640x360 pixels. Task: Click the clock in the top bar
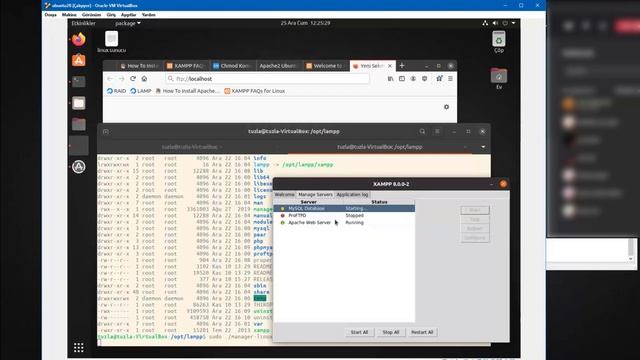[x=305, y=23]
